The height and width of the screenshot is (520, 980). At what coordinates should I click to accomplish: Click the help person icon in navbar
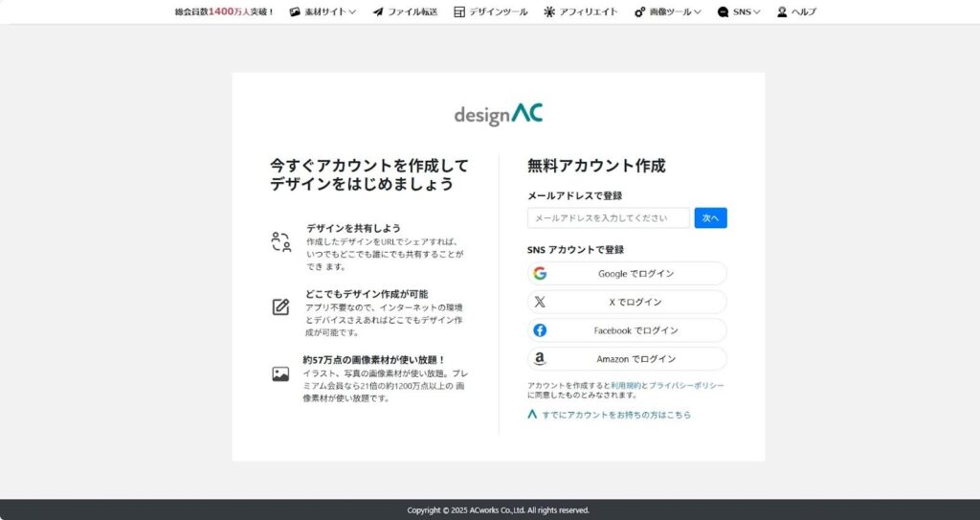coord(782,12)
